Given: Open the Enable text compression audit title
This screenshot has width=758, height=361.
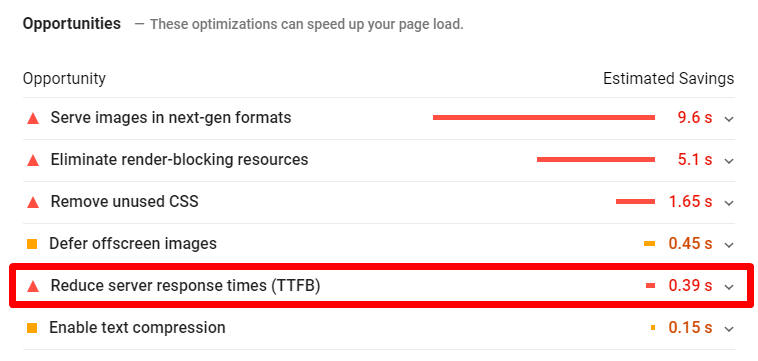Looking at the screenshot, I should (x=137, y=328).
